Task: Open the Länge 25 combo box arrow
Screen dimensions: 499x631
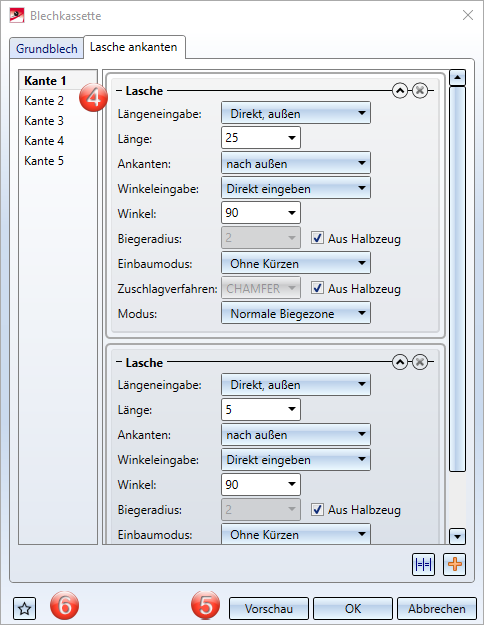Action: [292, 138]
